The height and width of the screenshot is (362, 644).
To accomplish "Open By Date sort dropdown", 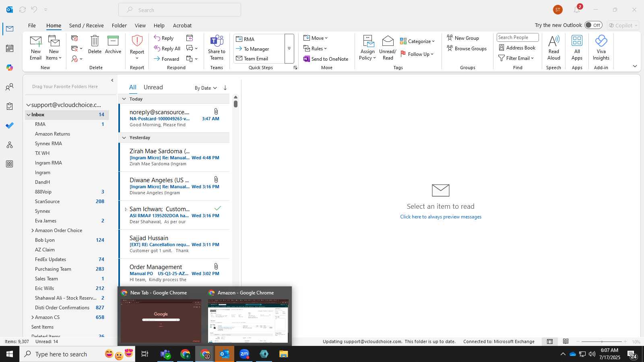I will pyautogui.click(x=206, y=88).
